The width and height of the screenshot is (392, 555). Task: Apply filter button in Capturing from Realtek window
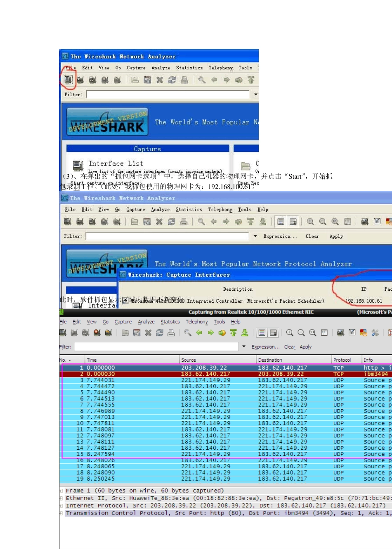pyautogui.click(x=306, y=347)
